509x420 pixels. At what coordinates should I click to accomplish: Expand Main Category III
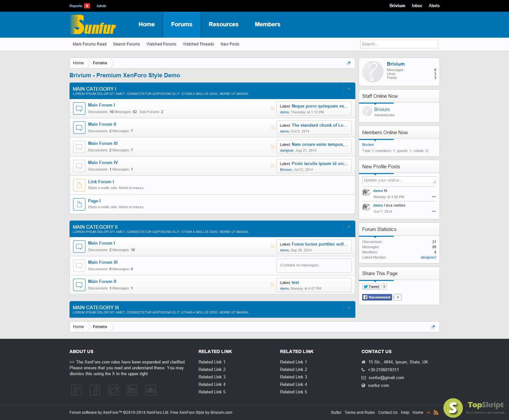coord(349,308)
